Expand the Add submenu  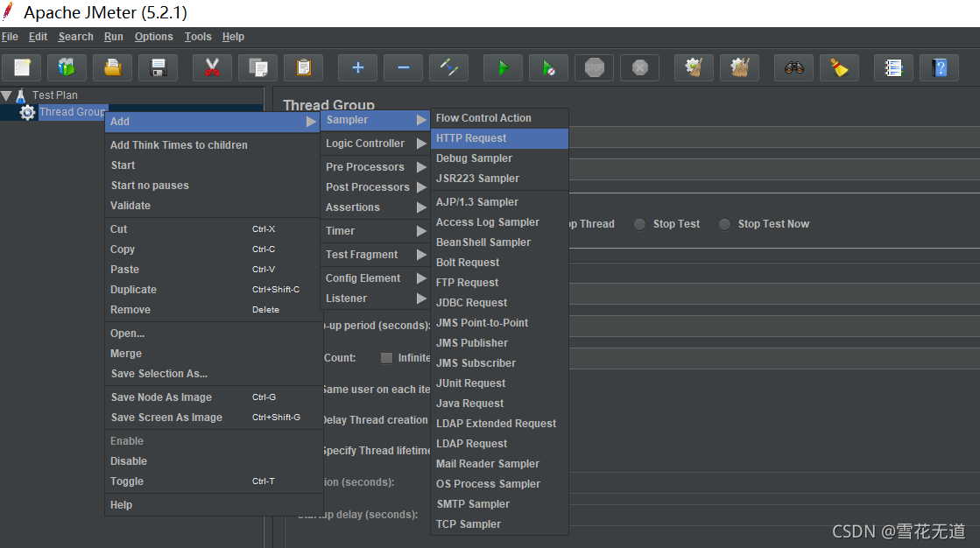pos(213,122)
